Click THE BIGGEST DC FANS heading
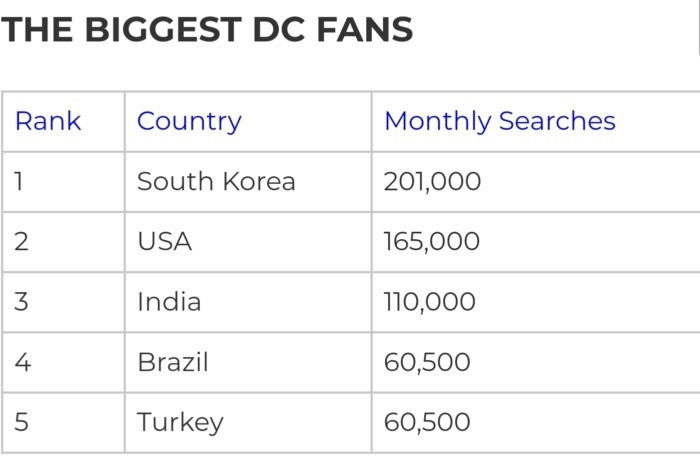 pos(207,30)
